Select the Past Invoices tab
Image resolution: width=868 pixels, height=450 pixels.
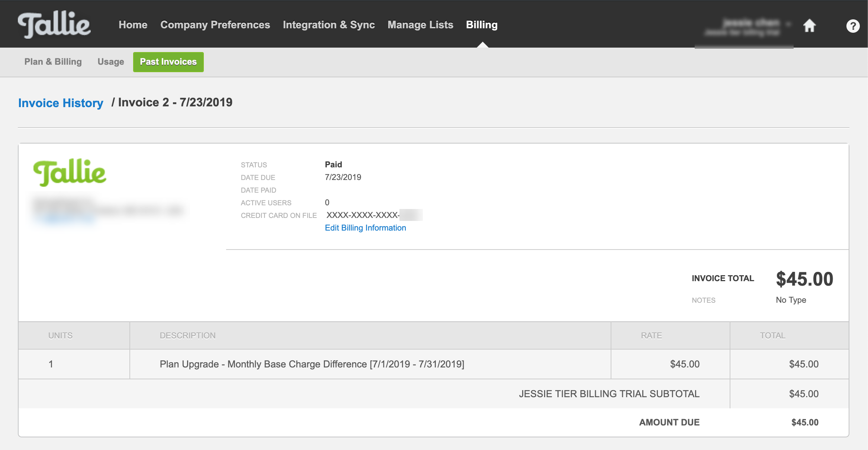point(168,62)
